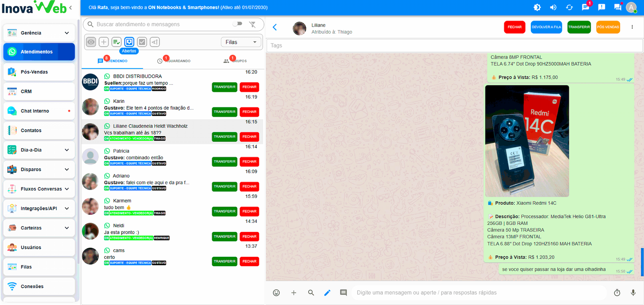Click the Devolver a Fila button

point(546,27)
